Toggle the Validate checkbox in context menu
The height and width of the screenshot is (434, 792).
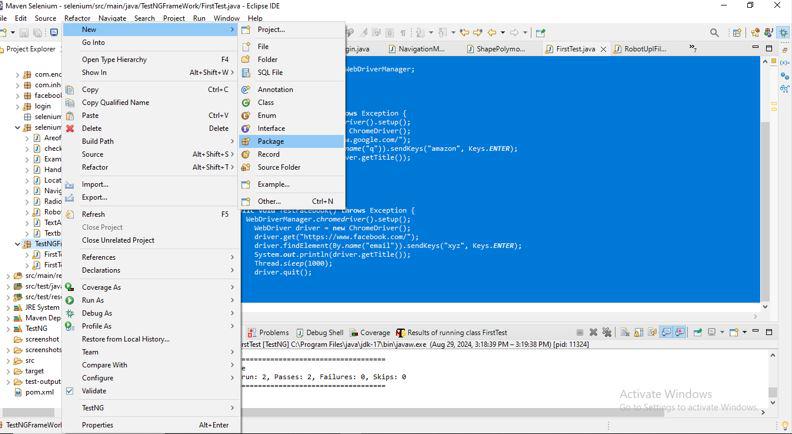point(70,391)
